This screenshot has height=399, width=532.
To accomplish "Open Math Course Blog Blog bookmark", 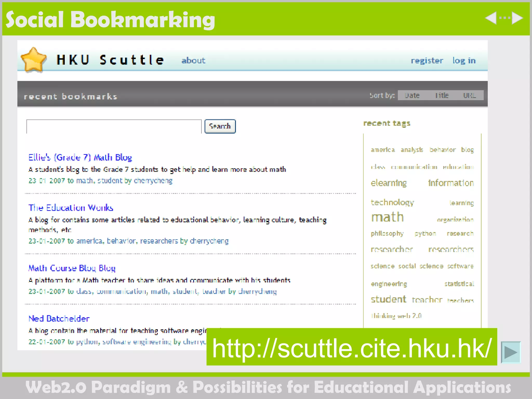I will point(72,268).
